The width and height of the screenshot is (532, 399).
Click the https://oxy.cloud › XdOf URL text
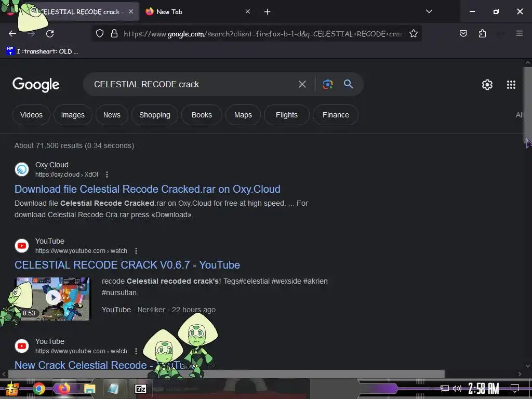click(x=67, y=175)
